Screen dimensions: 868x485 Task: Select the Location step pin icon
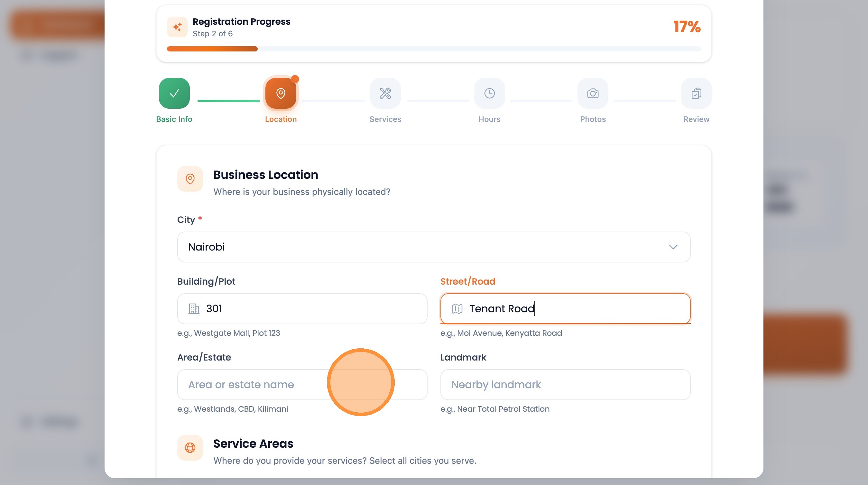click(280, 93)
